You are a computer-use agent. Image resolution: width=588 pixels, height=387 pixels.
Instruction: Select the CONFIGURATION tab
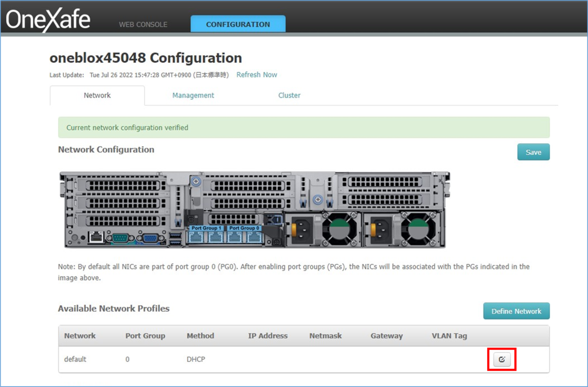pos(238,24)
